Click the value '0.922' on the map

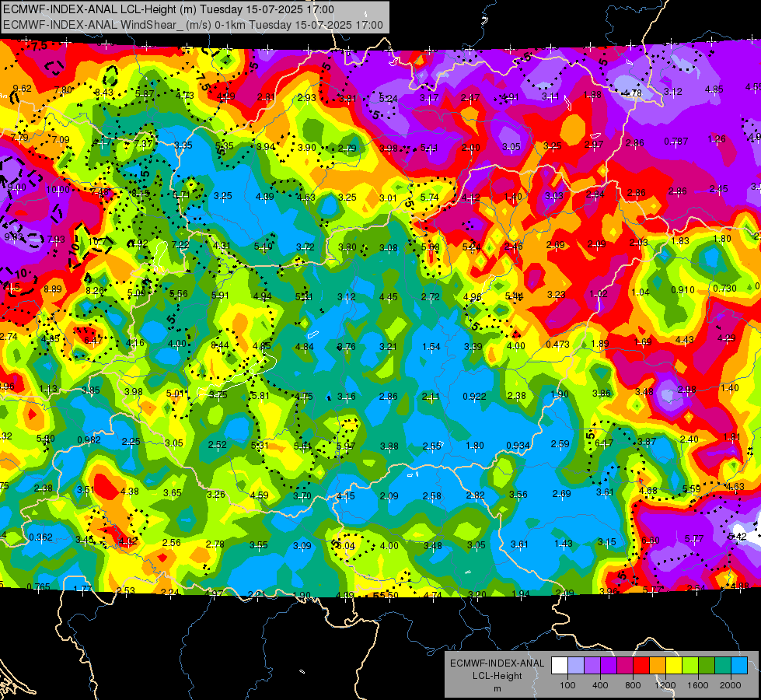click(474, 397)
